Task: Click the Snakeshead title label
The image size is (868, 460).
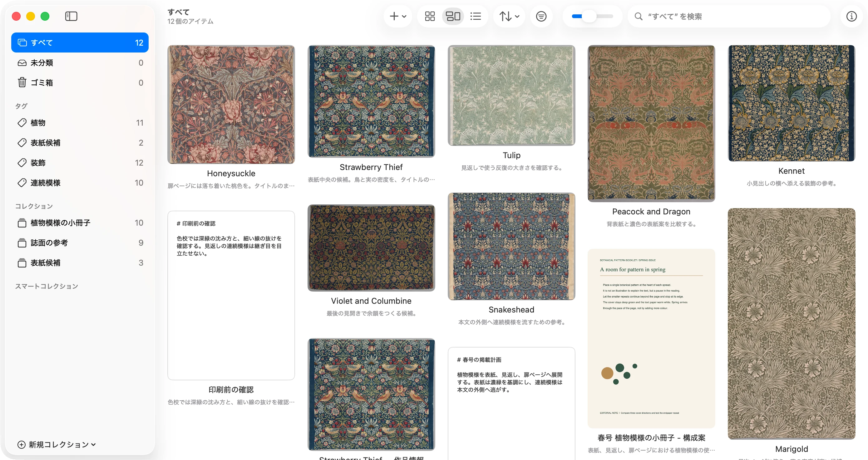Action: pyautogui.click(x=511, y=310)
